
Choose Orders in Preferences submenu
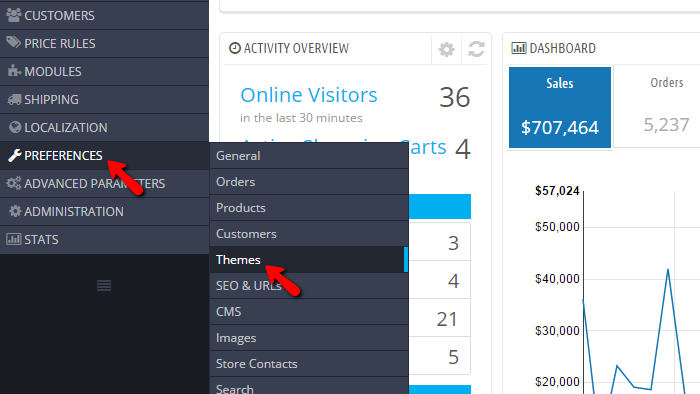(x=309, y=182)
